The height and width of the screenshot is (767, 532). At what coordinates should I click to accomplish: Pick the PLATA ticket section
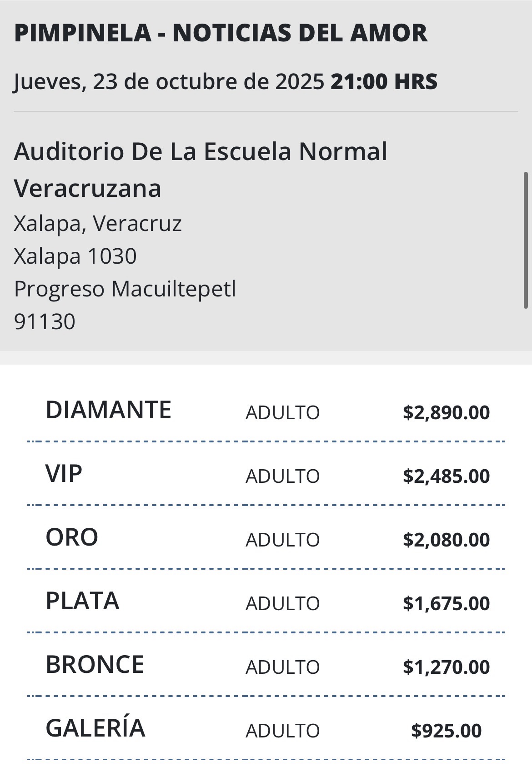[x=82, y=601]
